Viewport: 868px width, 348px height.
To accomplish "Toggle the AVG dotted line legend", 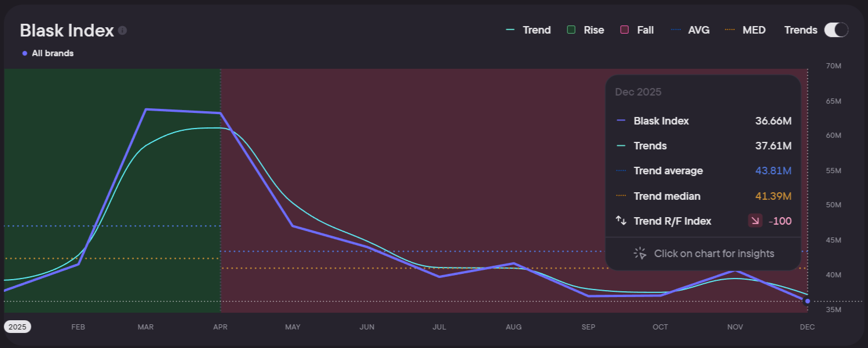I will click(x=690, y=30).
